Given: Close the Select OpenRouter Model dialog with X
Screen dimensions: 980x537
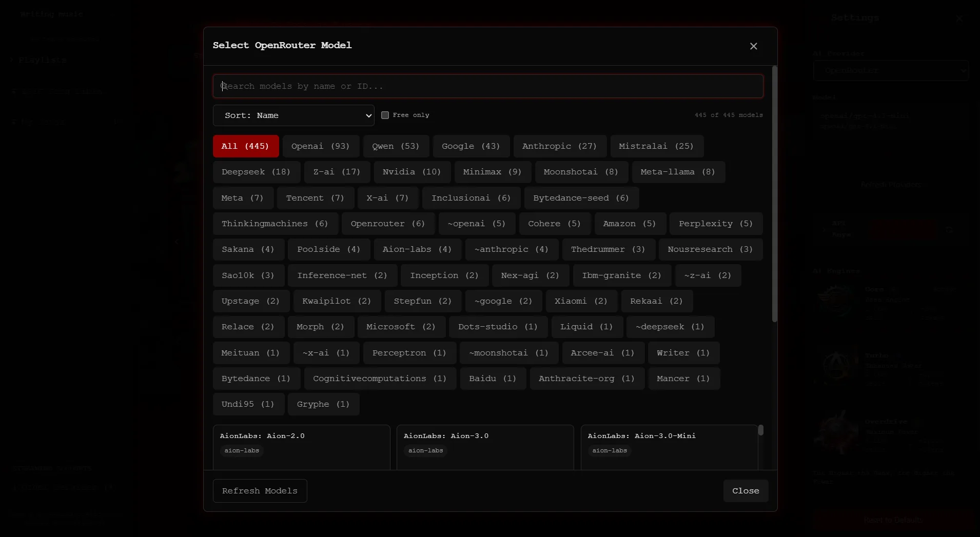Looking at the screenshot, I should click(x=753, y=46).
